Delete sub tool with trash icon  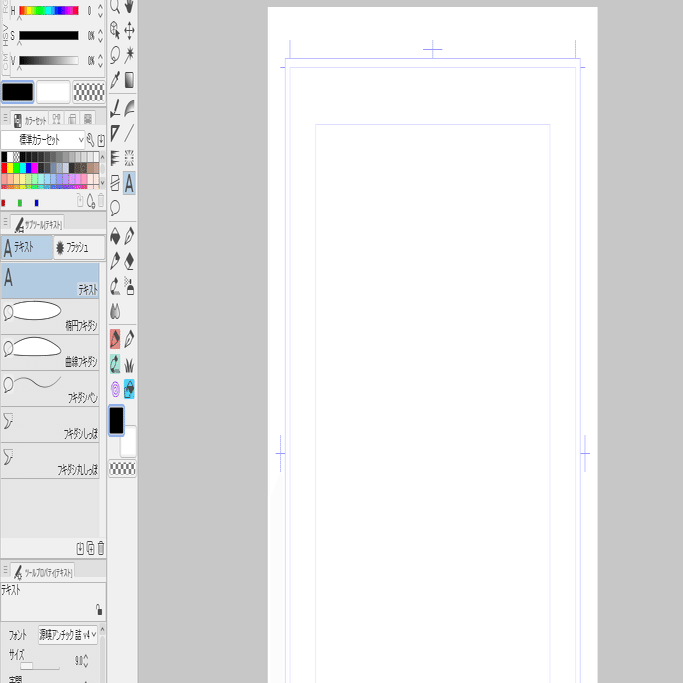101,548
